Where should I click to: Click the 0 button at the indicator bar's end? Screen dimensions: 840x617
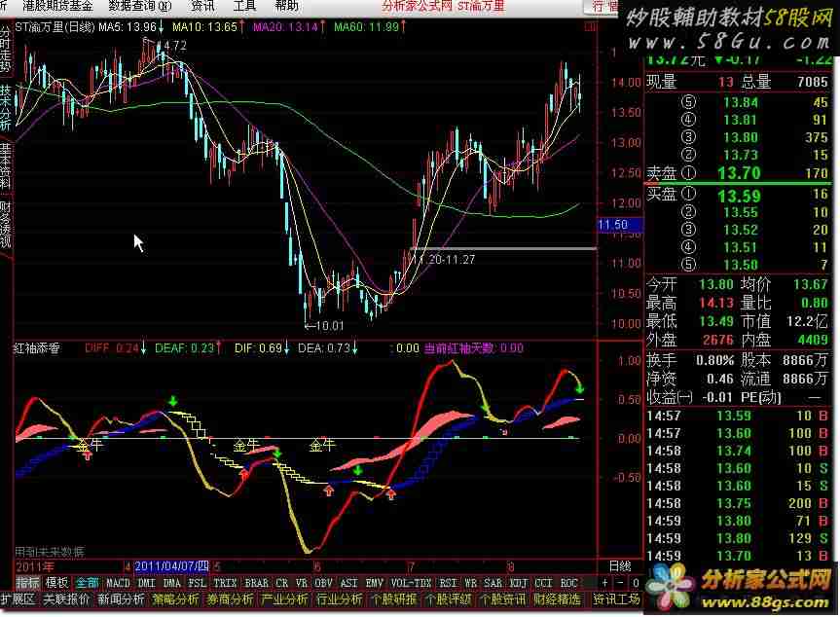point(636,583)
